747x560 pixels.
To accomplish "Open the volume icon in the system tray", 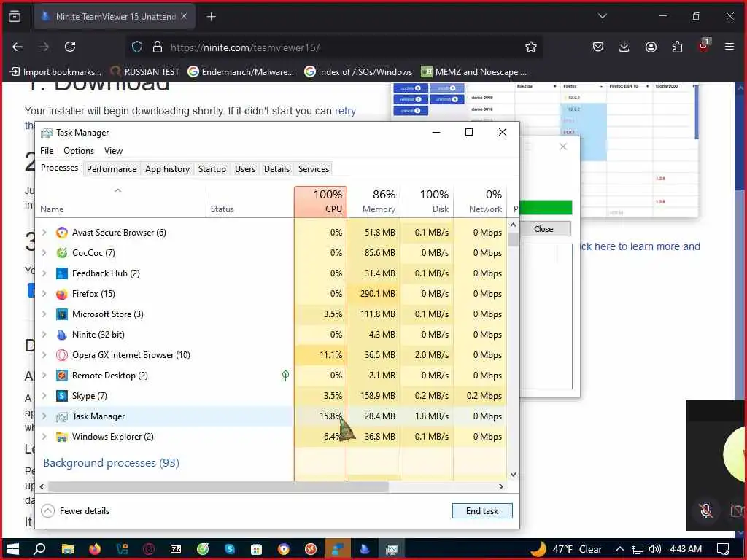I will (655, 549).
